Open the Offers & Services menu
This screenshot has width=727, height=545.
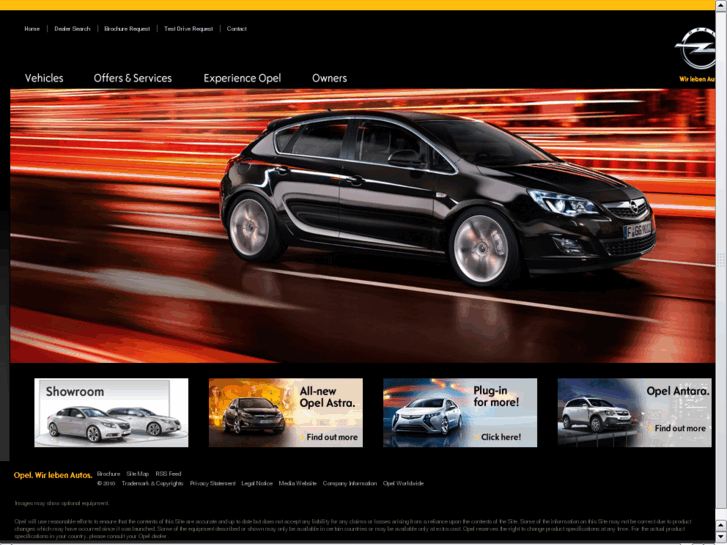click(133, 78)
